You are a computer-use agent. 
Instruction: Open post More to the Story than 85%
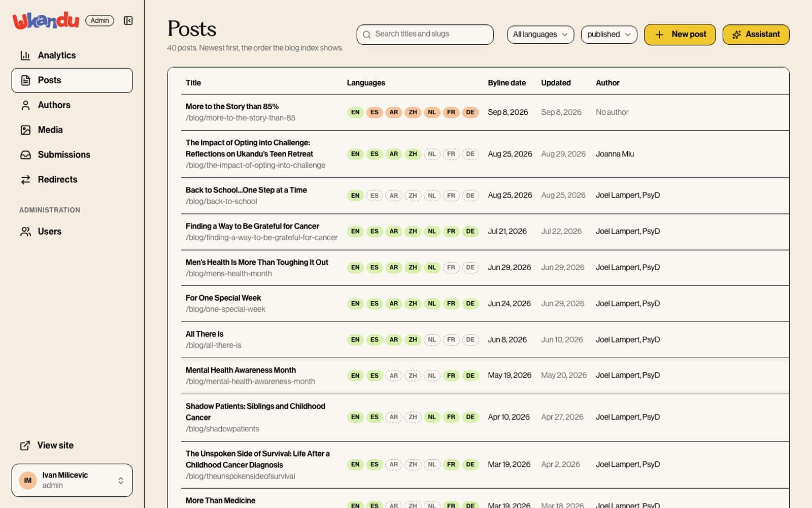pos(232,107)
